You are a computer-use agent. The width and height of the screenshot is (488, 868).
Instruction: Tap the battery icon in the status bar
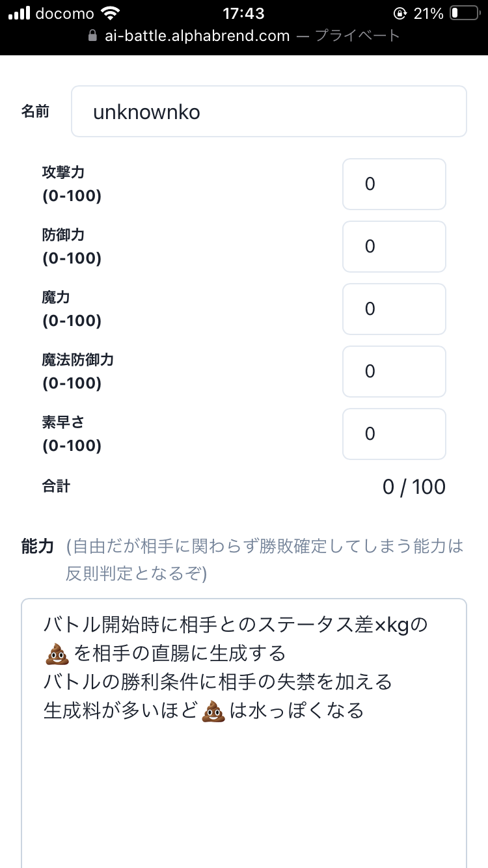(463, 13)
